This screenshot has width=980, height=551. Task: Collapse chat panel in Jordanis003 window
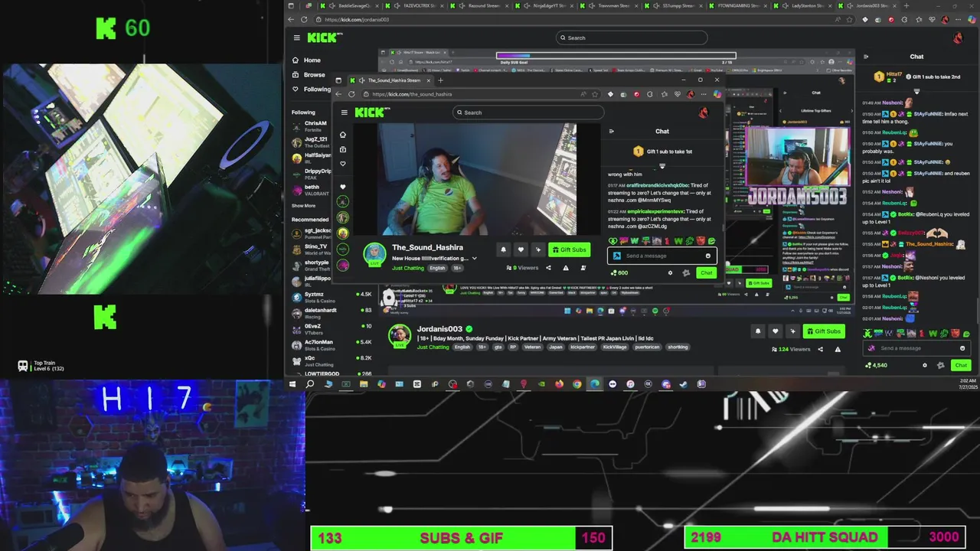[x=866, y=57]
